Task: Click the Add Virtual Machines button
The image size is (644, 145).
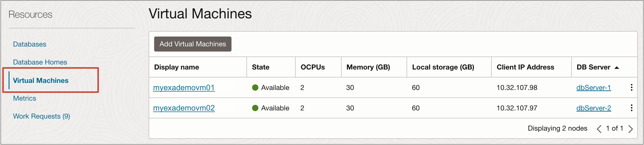Action: click(192, 44)
